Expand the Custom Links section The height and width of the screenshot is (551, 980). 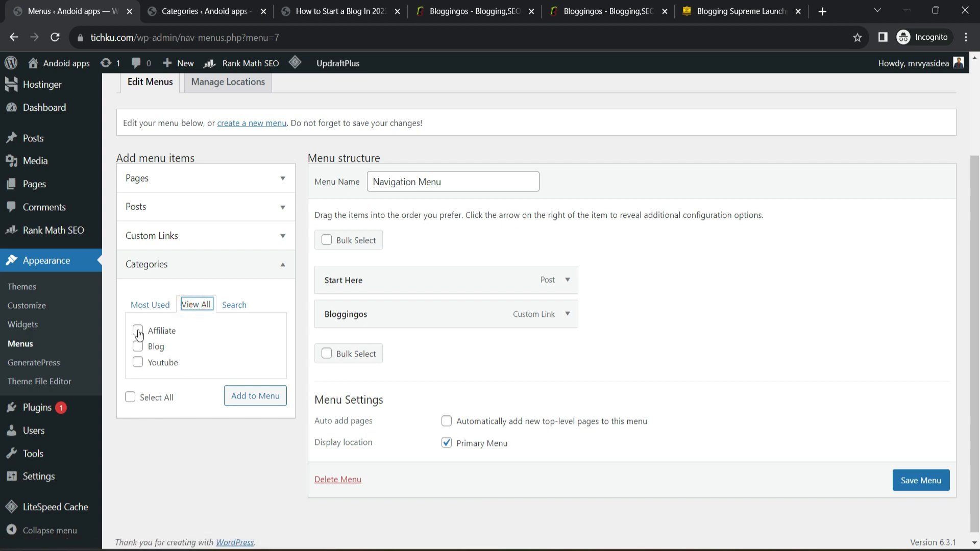(283, 235)
